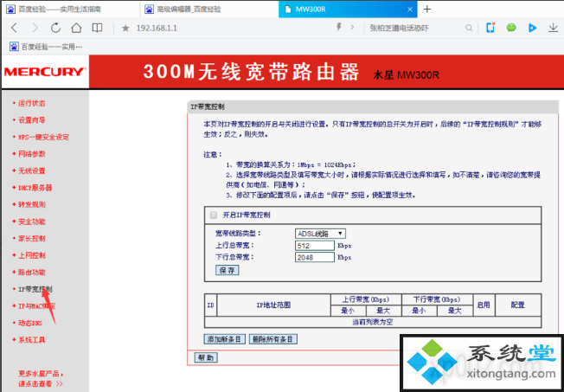
Task: Click the MERCURY logo
Action: pos(44,72)
